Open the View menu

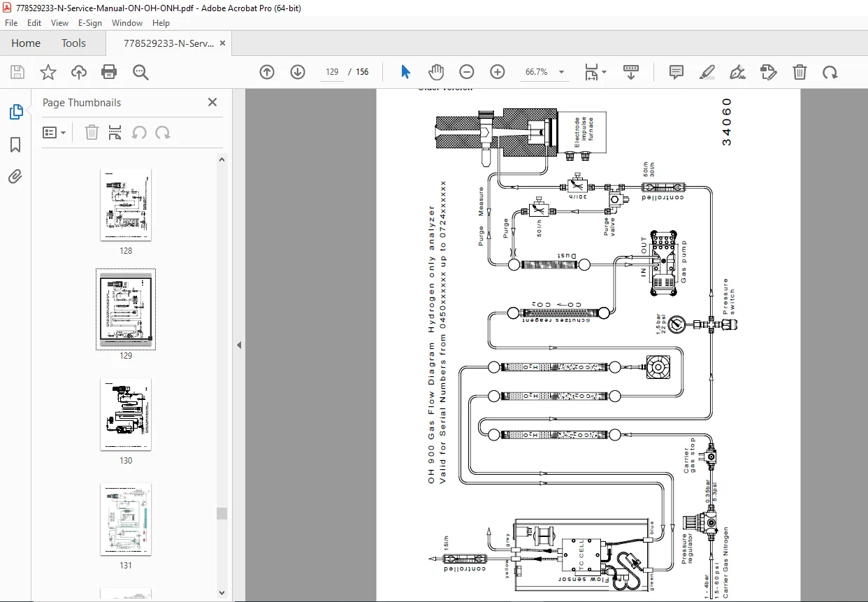click(59, 23)
